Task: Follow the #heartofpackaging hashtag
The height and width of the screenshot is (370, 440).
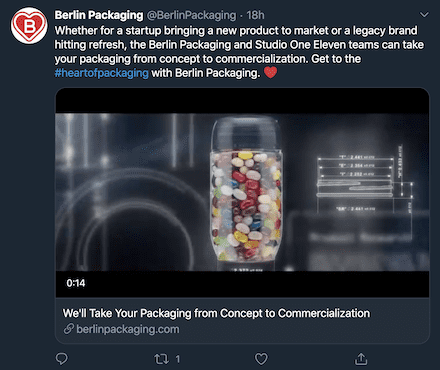Action: 102,73
